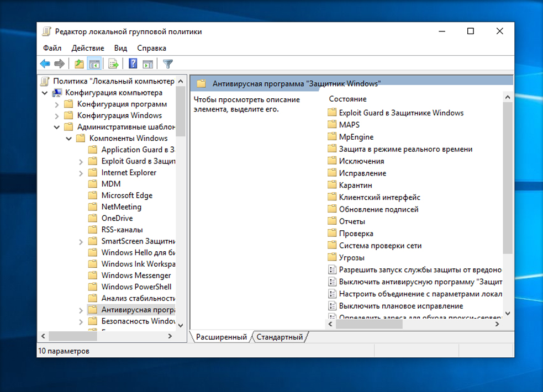543x392 pixels.
Task: Select Windows Ink Workspace in the tree
Action: point(138,264)
